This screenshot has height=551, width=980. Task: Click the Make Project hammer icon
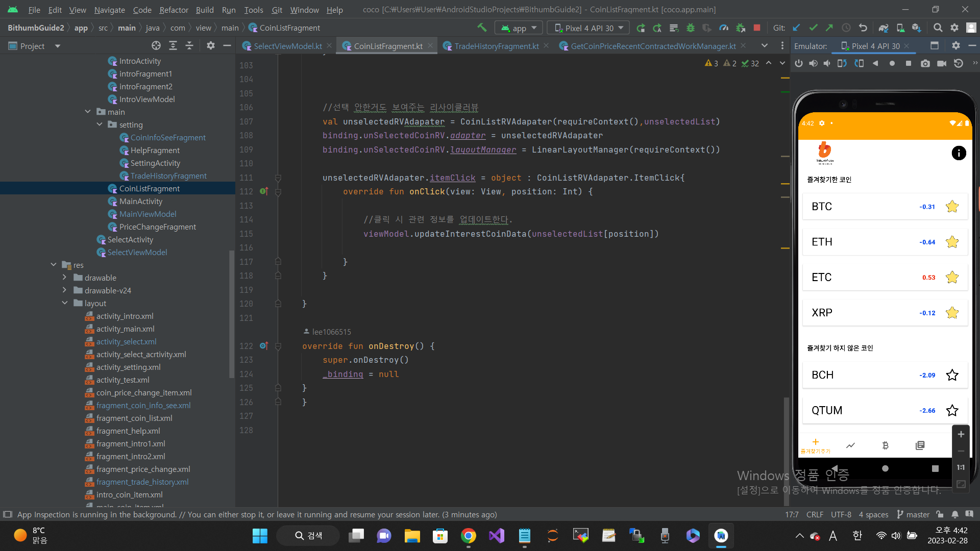[482, 28]
